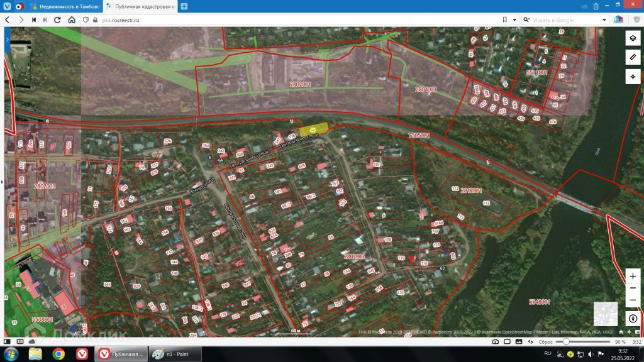Click cadastral quarter label 5538001
Image resolution: width=644 pixels, height=362 pixels.
click(x=42, y=319)
